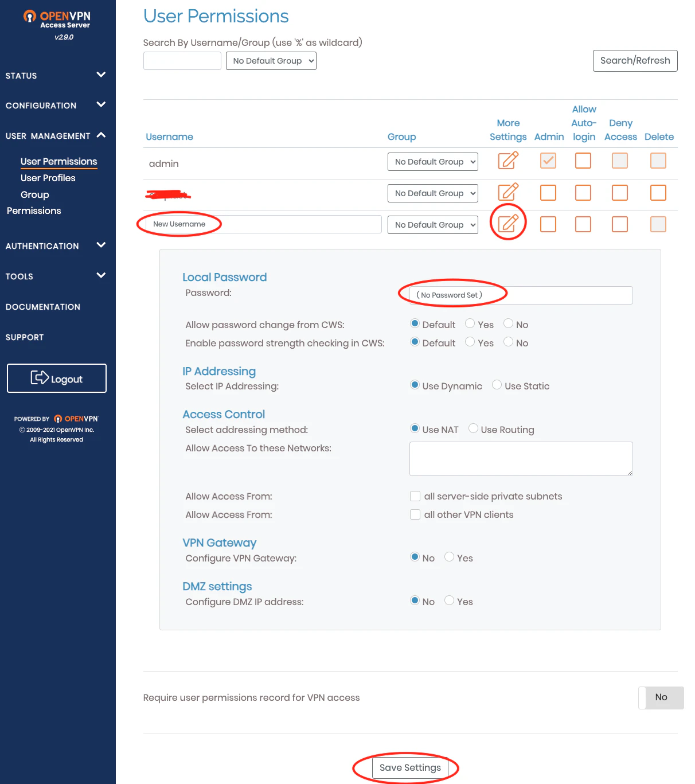Toggle the Admin checkbox for admin user
This screenshot has height=784, width=695.
coord(548,161)
